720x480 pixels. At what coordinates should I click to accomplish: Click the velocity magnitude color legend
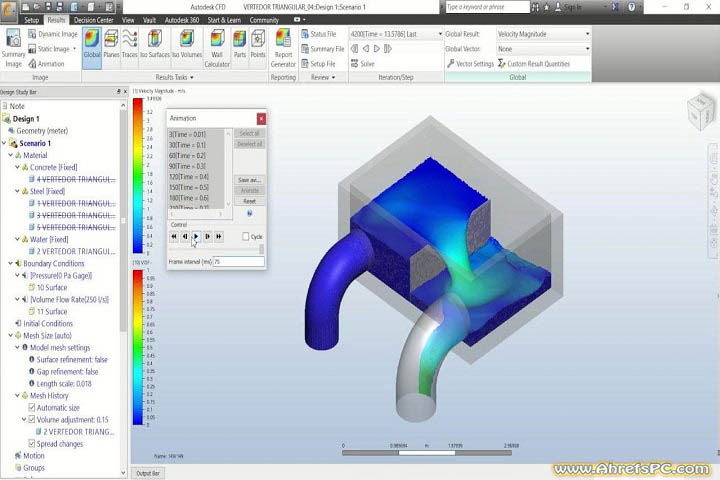pyautogui.click(x=138, y=175)
